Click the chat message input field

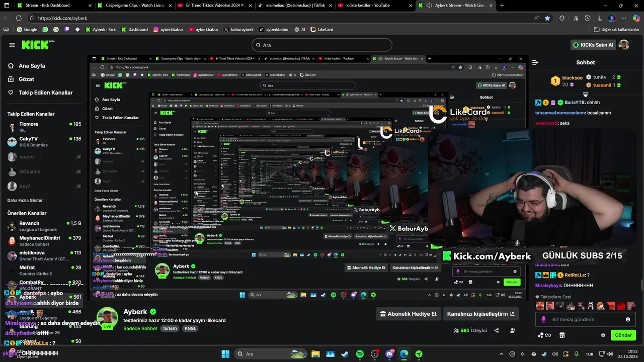pyautogui.click(x=586, y=319)
